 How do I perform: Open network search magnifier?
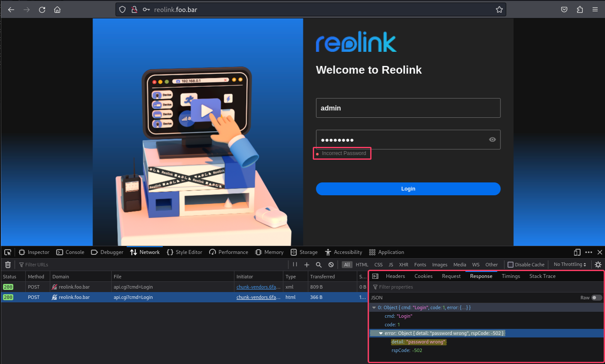[x=319, y=265]
